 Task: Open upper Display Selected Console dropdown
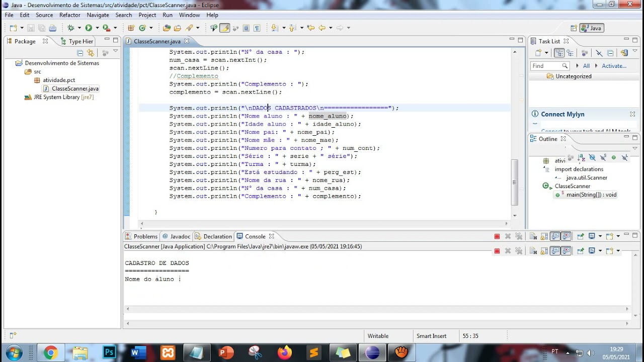[600, 236]
